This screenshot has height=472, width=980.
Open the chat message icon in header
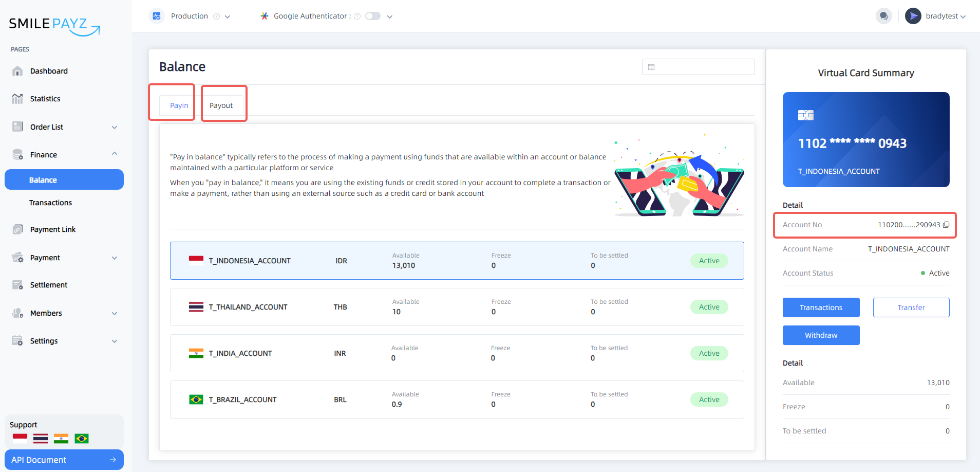[883, 16]
